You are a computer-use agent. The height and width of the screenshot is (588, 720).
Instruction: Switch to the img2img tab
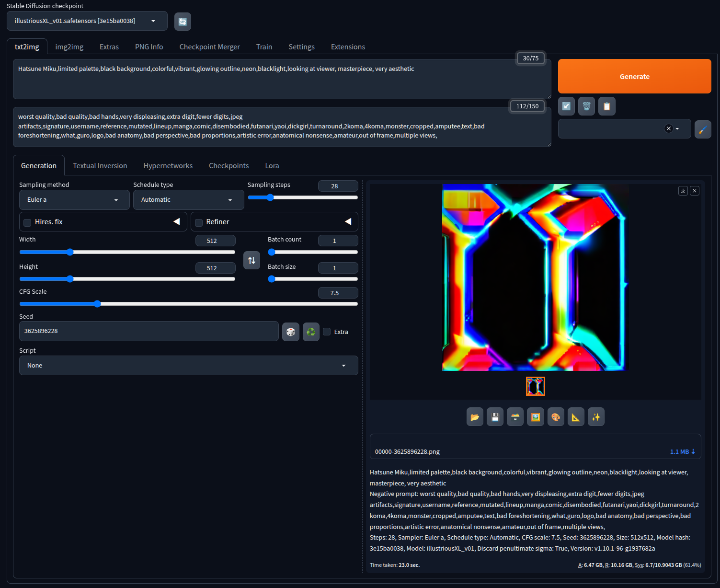point(69,47)
